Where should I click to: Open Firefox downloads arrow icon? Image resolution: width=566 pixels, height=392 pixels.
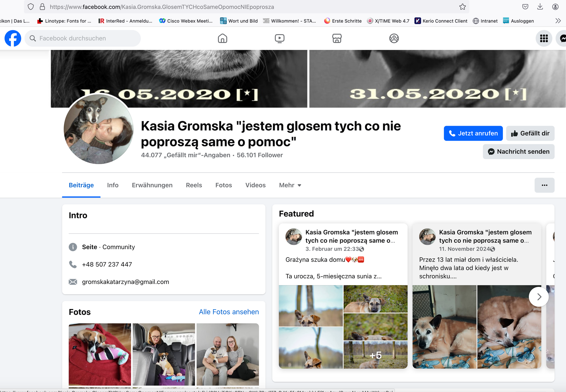(x=540, y=7)
